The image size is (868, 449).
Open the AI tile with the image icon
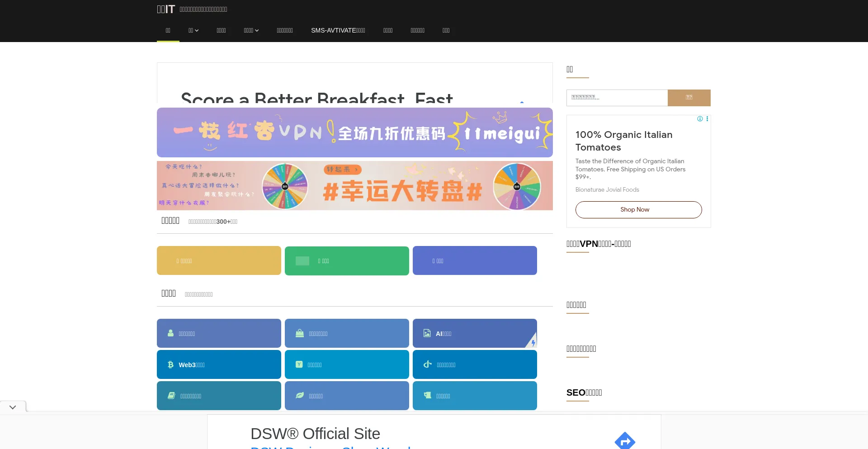474,333
